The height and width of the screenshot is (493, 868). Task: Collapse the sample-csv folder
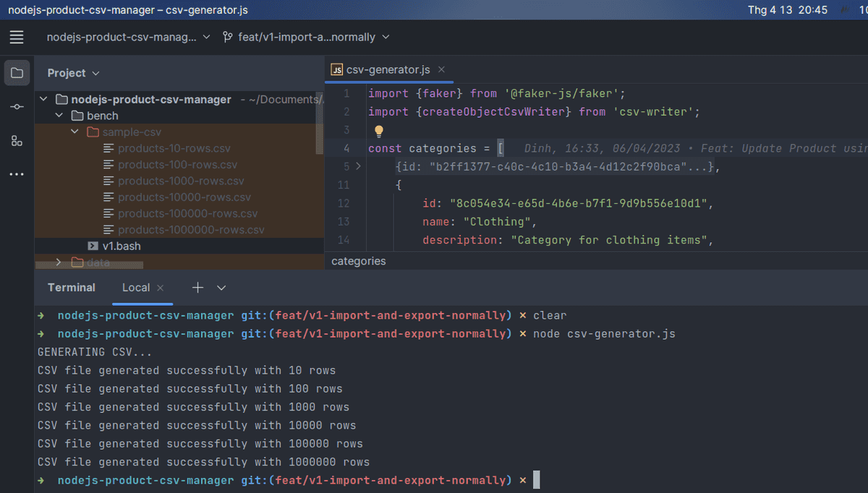pos(75,132)
